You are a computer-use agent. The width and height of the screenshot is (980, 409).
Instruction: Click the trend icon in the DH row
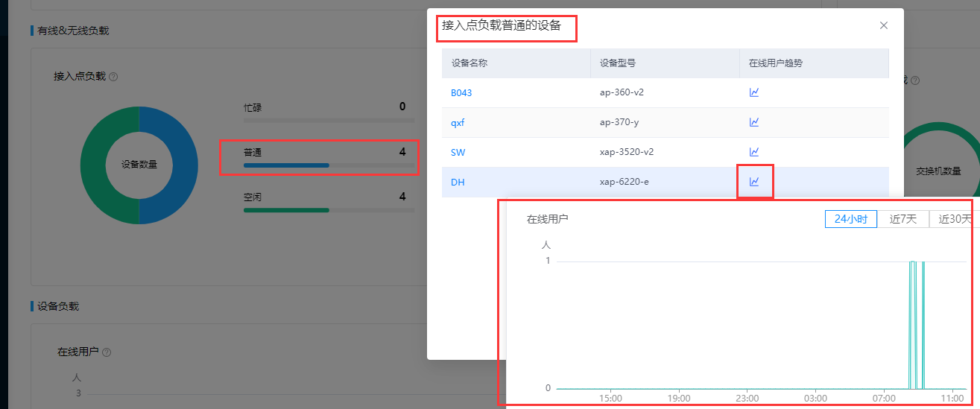click(x=754, y=182)
